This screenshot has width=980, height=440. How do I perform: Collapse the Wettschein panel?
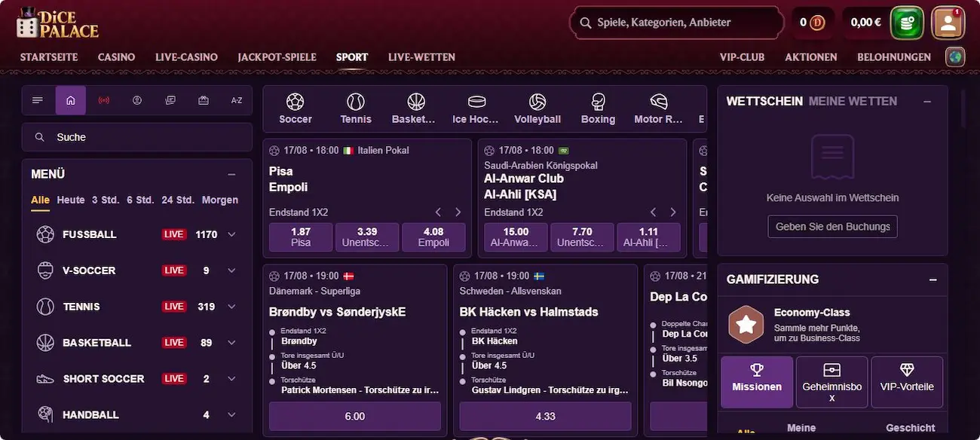[x=926, y=101]
